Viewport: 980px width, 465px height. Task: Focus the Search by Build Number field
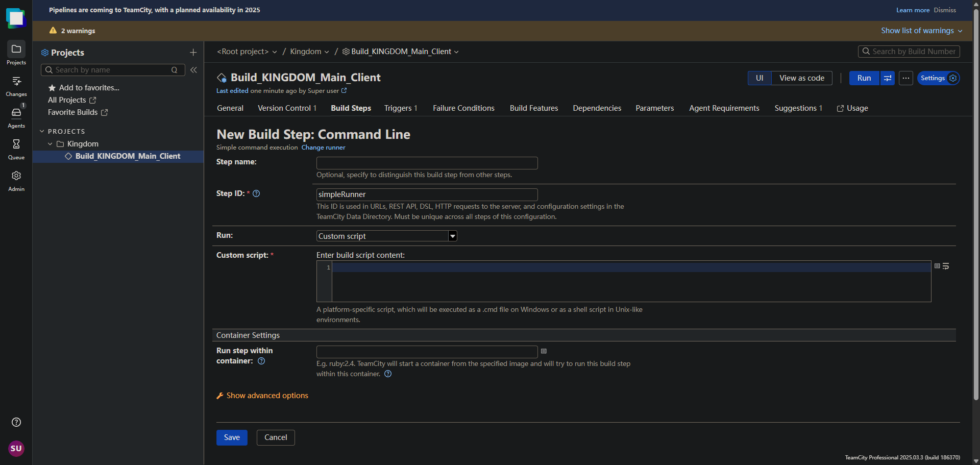click(909, 52)
